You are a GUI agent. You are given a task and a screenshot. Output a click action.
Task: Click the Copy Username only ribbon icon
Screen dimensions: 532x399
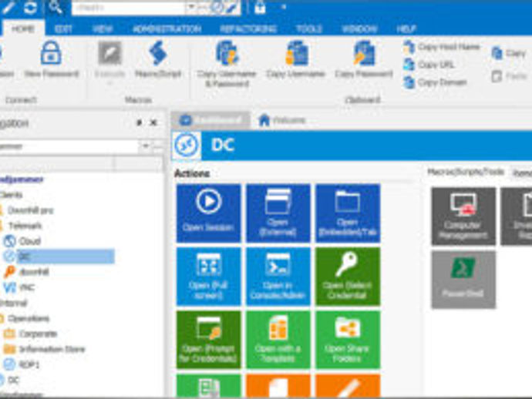coord(296,53)
